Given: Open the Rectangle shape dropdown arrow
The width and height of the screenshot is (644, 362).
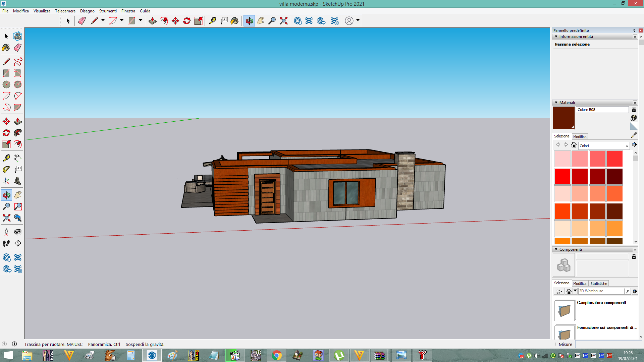Looking at the screenshot, I should (x=141, y=20).
